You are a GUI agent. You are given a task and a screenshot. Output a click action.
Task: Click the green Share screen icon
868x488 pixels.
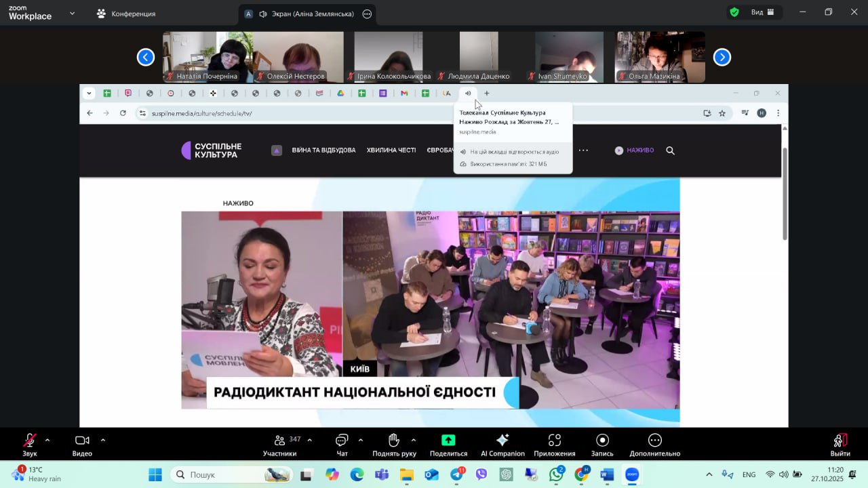coord(448,441)
